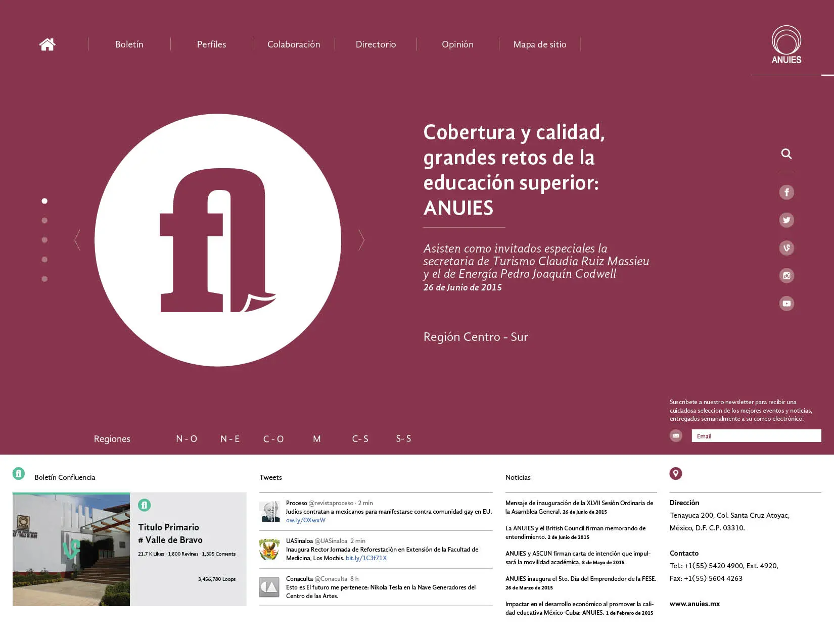Visit the Facebook social icon
The image size is (834, 644).
point(786,192)
